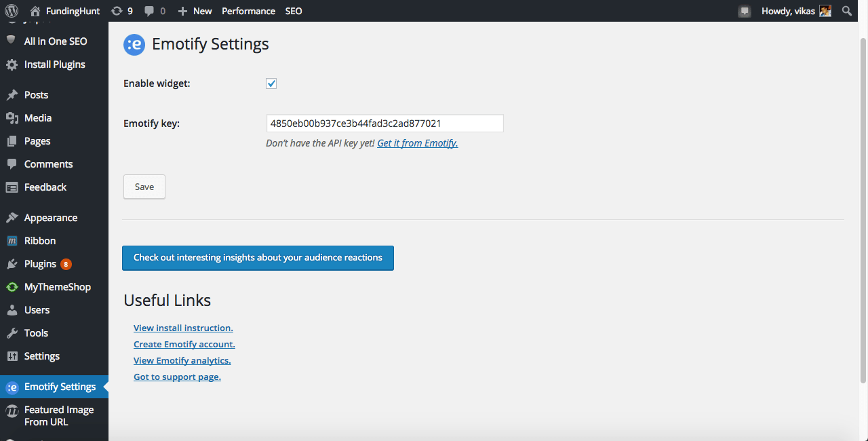Screen dimensions: 868x441
Task: Open the WordPress logo menu
Action: point(12,11)
